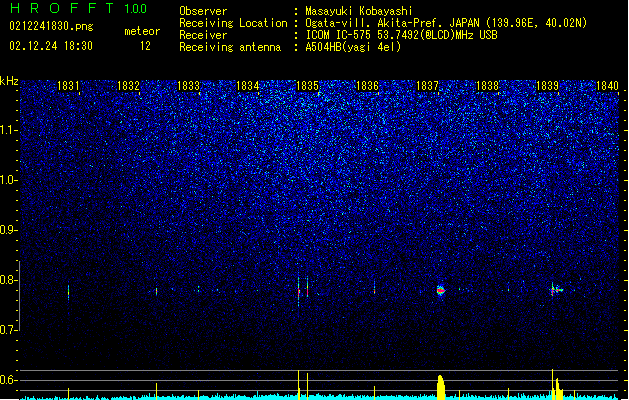The width and height of the screenshot is (629, 400).
Task: Click the 1835 time marker
Action: 307,86
